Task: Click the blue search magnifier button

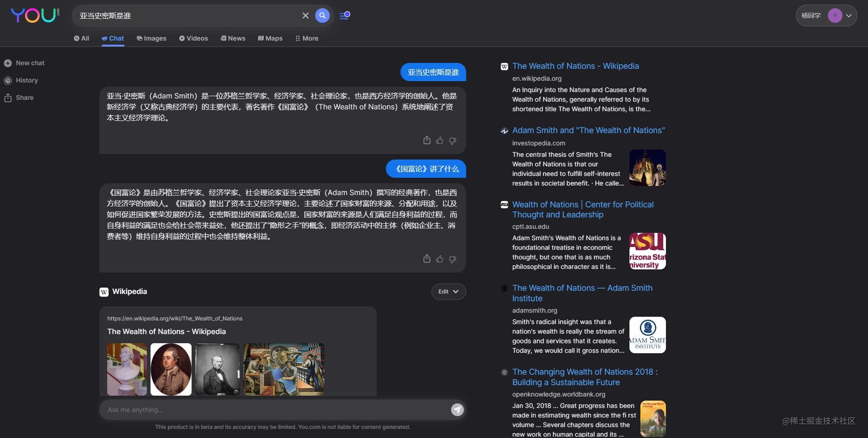Action: [322, 15]
